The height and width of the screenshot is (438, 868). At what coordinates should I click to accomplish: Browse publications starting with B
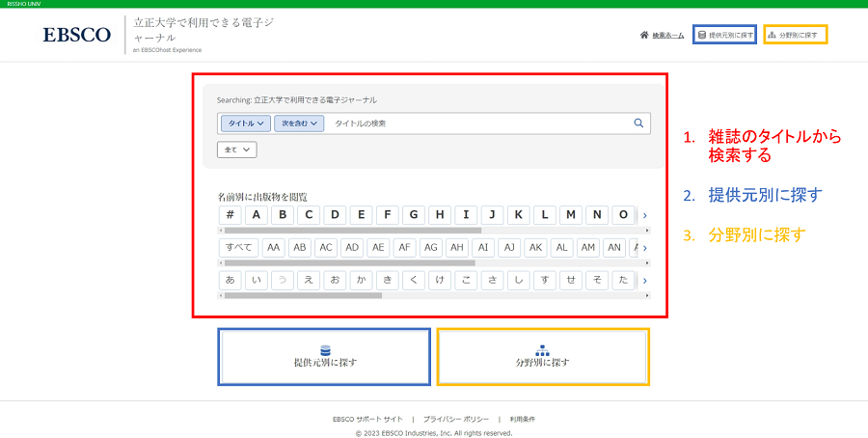click(283, 215)
